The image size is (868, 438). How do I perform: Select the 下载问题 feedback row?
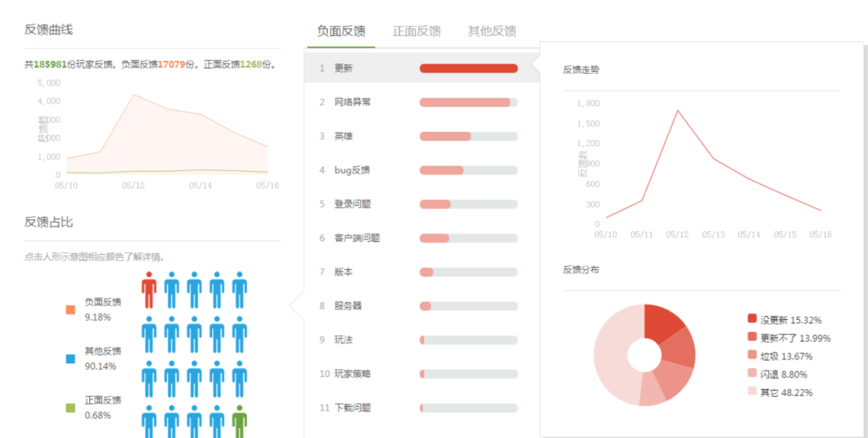[422, 408]
